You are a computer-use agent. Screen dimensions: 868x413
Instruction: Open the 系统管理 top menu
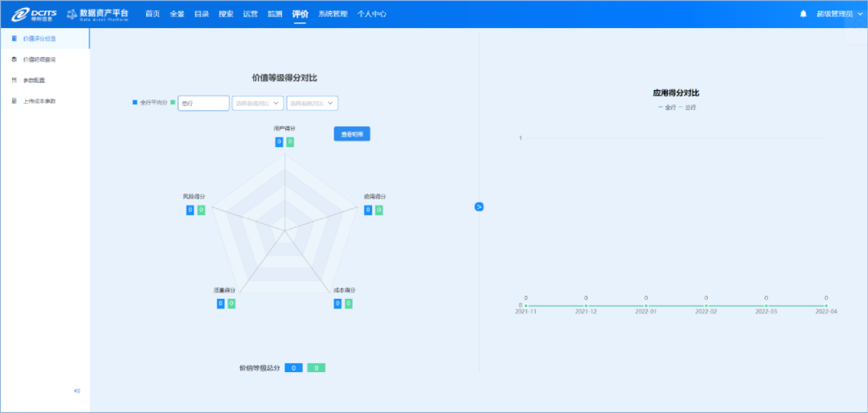(333, 14)
